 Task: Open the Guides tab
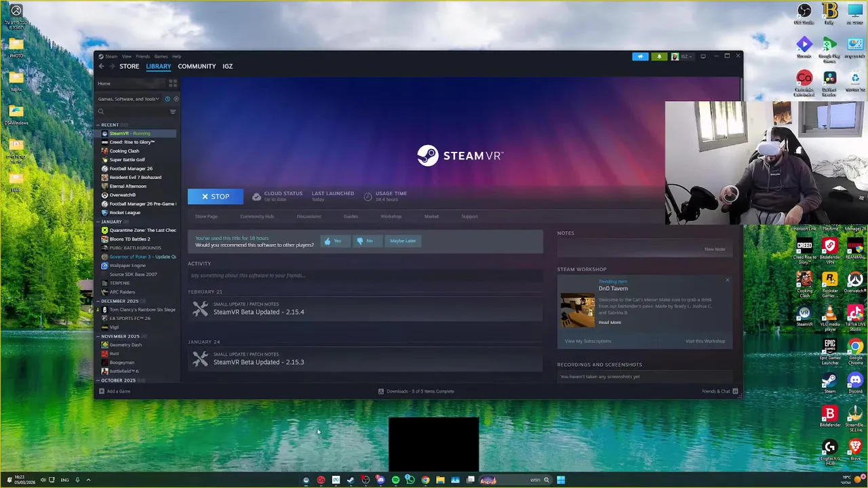[351, 216]
